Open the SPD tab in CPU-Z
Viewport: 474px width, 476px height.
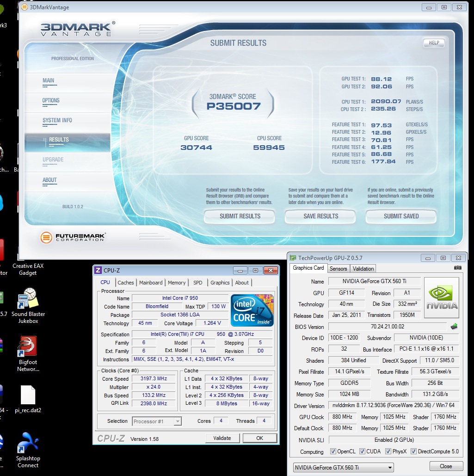click(x=198, y=283)
